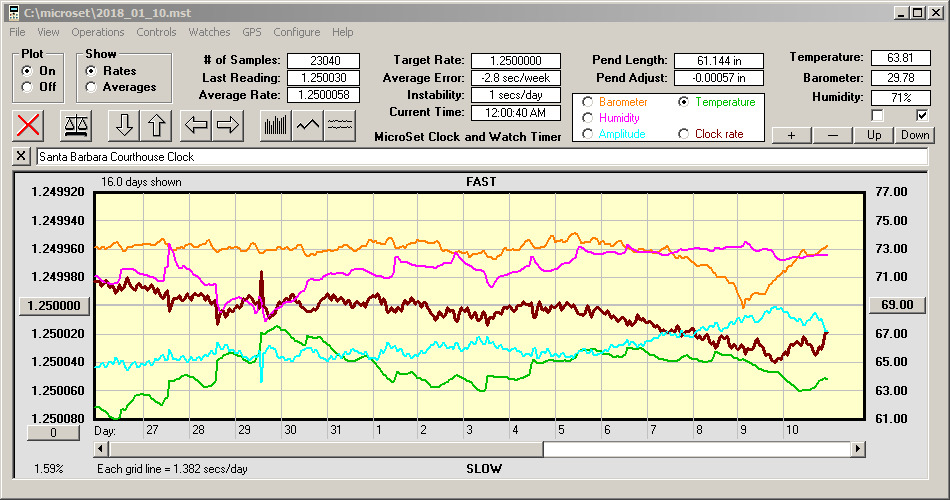Viewport: 950px width, 500px height.
Task: Tick the unchecked box under Humidity
Action: [x=877, y=115]
